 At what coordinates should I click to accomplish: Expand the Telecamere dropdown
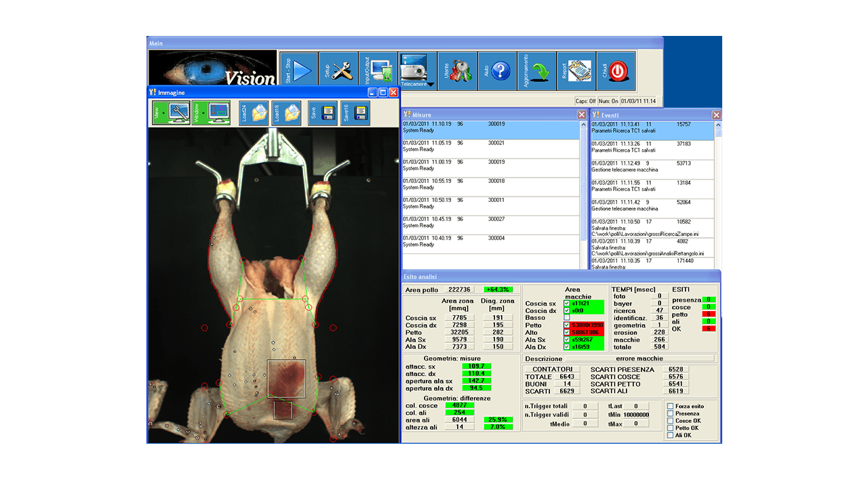pos(430,85)
